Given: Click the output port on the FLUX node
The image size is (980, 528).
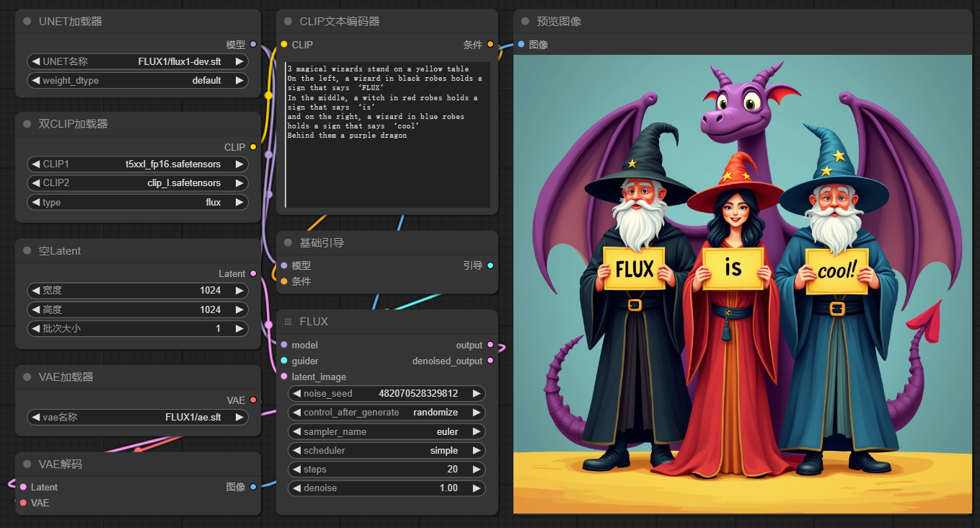Looking at the screenshot, I should click(490, 346).
